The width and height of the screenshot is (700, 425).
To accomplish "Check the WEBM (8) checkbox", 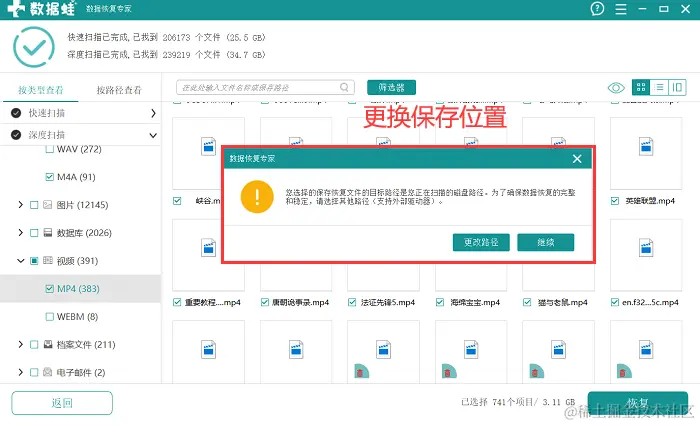I will (50, 317).
